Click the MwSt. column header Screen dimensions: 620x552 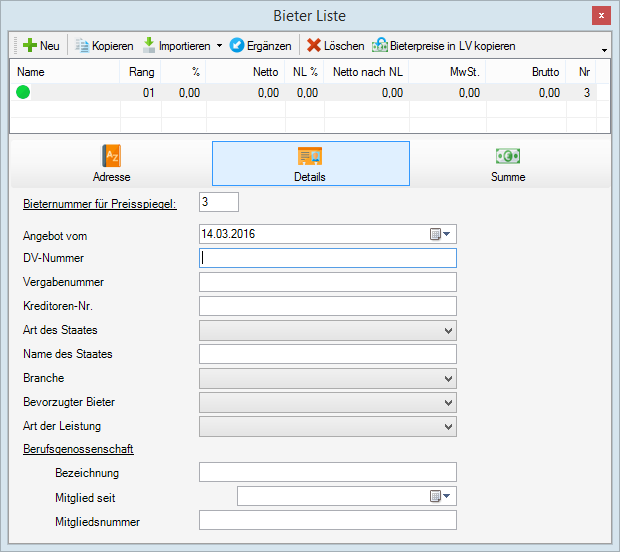[448, 72]
